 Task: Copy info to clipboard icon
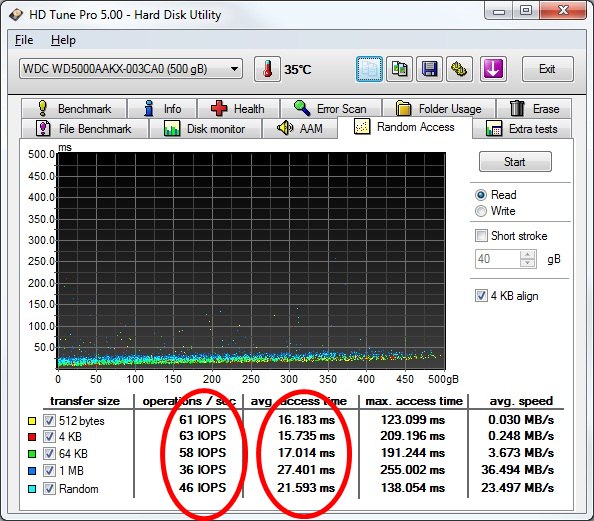tap(369, 69)
